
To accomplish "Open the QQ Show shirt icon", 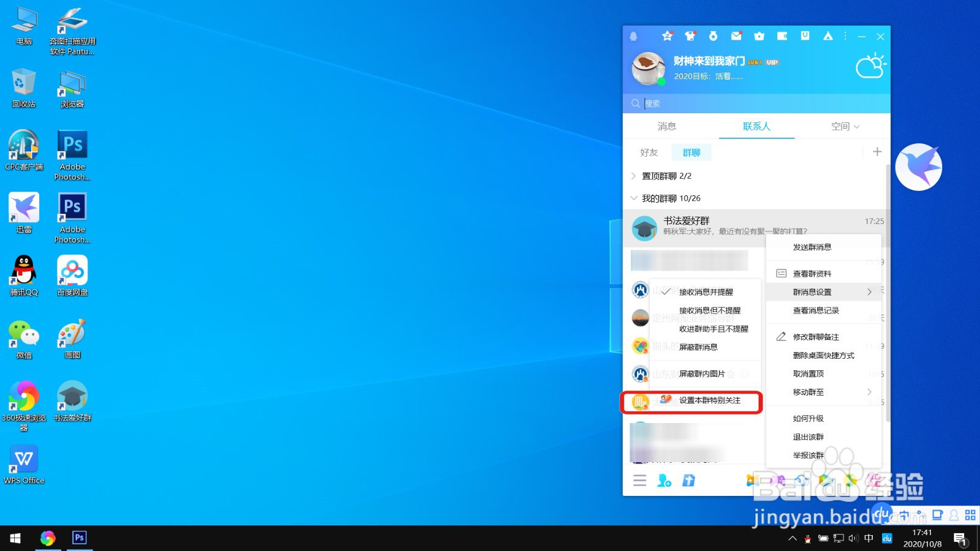I will point(690,36).
